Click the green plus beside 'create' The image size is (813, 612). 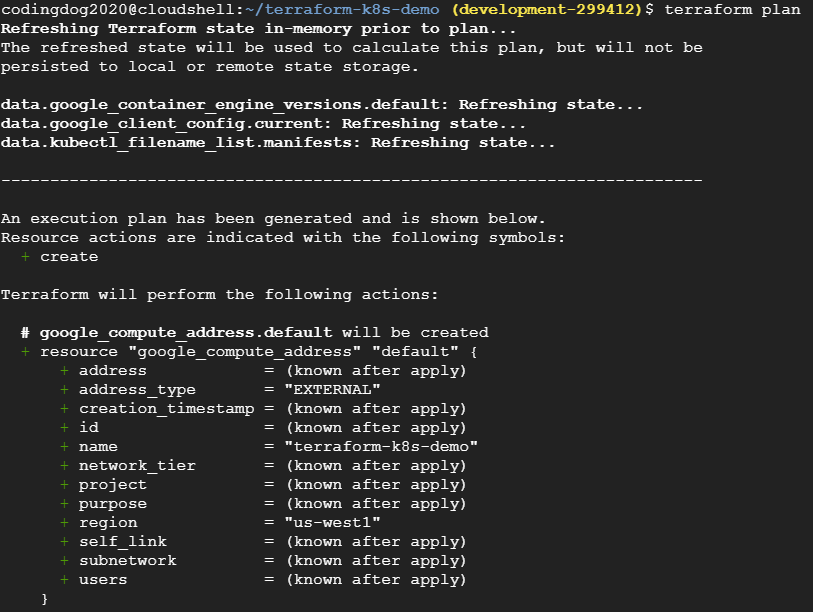pyautogui.click(x=25, y=257)
